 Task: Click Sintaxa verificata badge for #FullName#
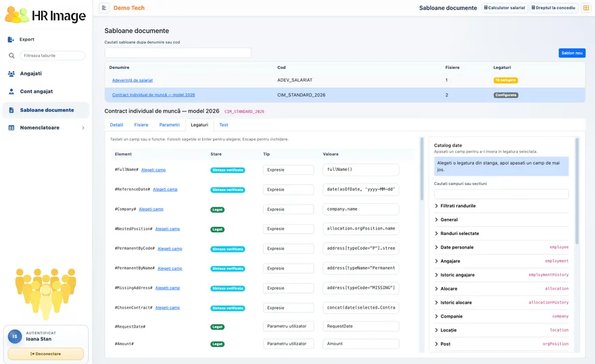click(228, 170)
